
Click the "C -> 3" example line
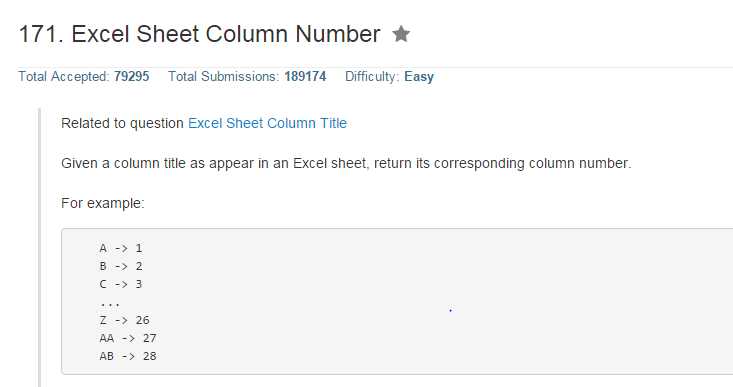pyautogui.click(x=121, y=284)
